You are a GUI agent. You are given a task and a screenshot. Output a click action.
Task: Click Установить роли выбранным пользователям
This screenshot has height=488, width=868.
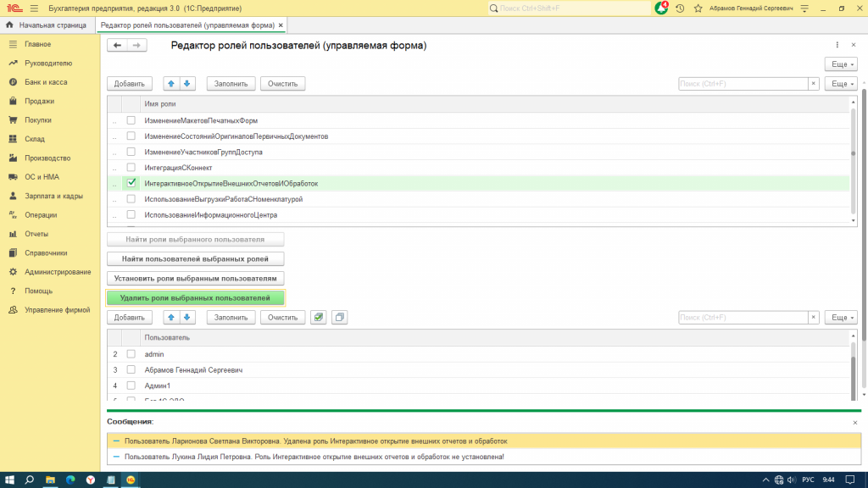196,278
